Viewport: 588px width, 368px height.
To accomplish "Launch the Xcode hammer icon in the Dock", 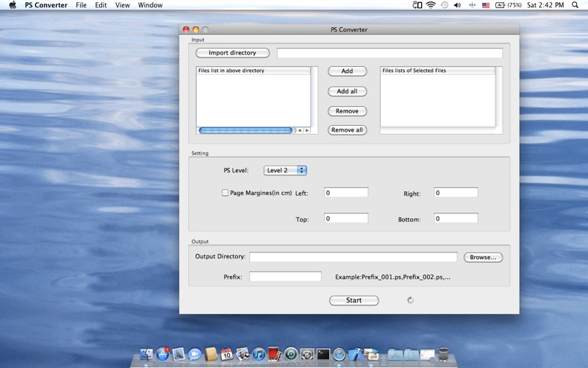I will [355, 354].
